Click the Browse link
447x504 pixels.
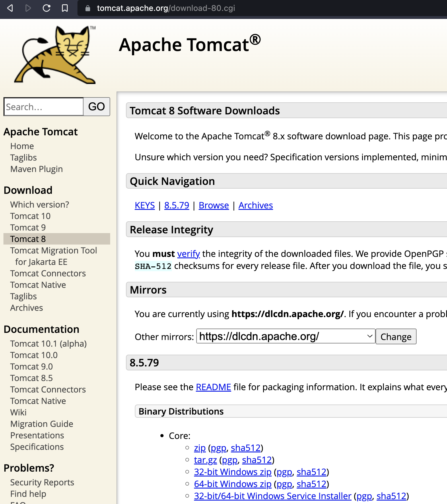pyautogui.click(x=214, y=205)
